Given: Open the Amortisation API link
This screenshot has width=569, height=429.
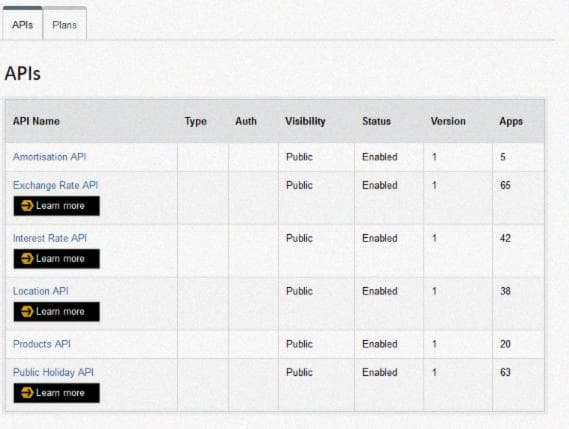Looking at the screenshot, I should 50,157.
